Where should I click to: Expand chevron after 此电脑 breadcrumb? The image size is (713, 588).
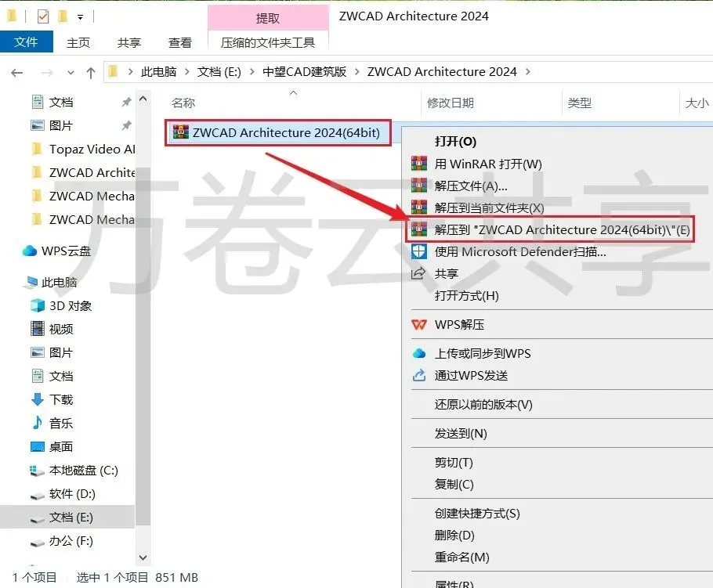[x=187, y=72]
